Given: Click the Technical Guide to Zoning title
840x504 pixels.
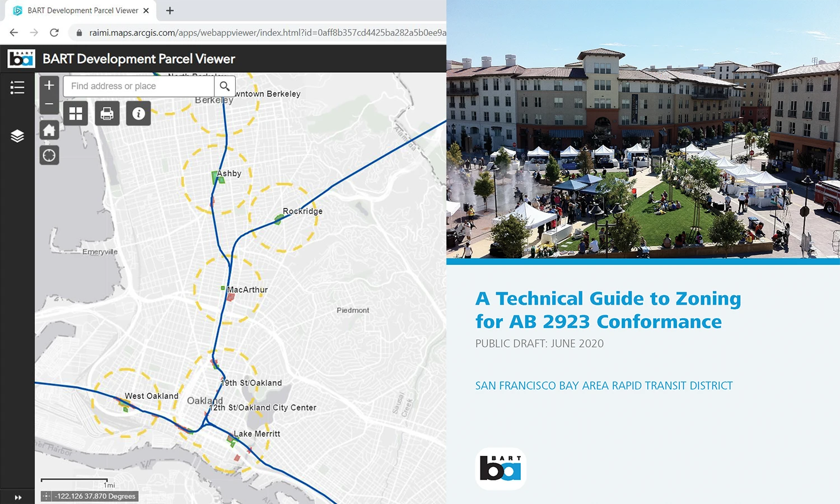Looking at the screenshot, I should [x=608, y=310].
